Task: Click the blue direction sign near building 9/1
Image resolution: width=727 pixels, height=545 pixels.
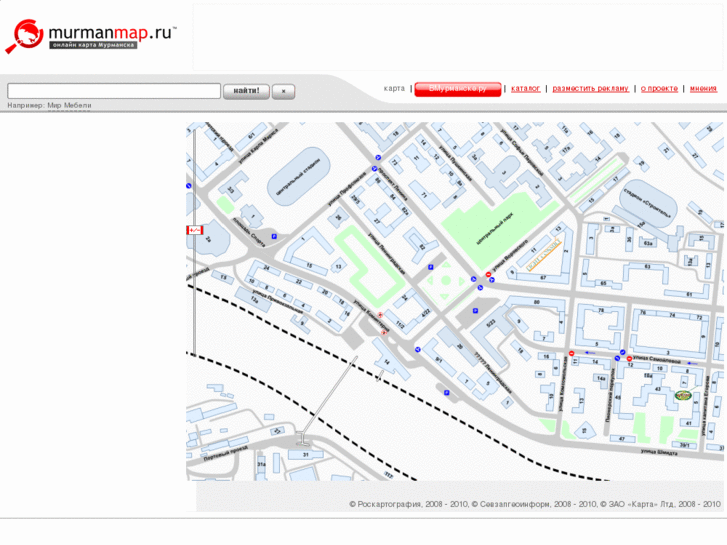Action: point(418,349)
